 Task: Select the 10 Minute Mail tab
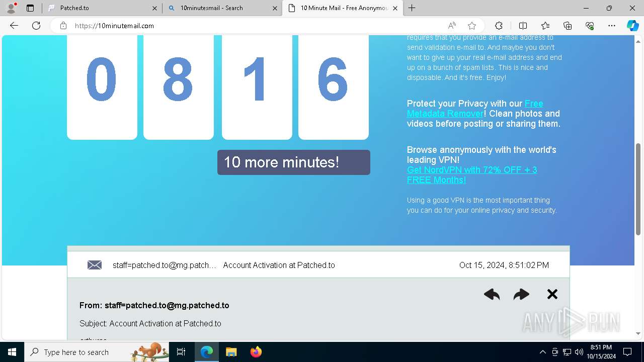pyautogui.click(x=343, y=8)
